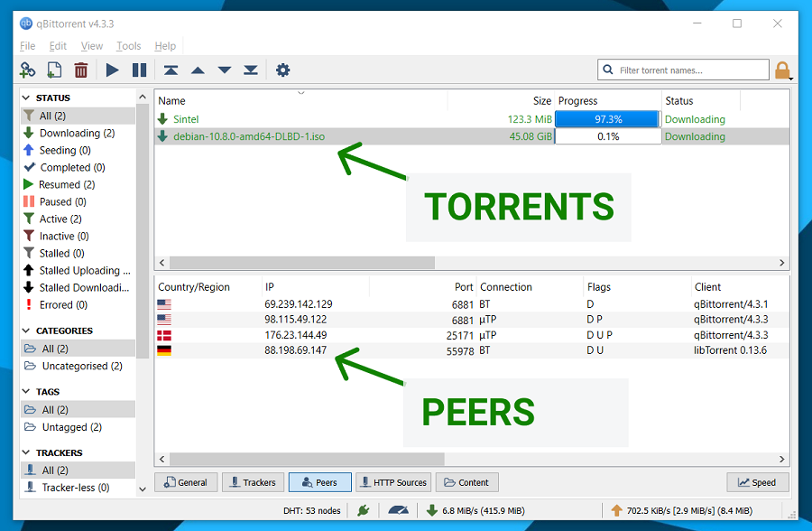Open the Speed graph tab
Image resolution: width=812 pixels, height=531 pixels.
(758, 482)
